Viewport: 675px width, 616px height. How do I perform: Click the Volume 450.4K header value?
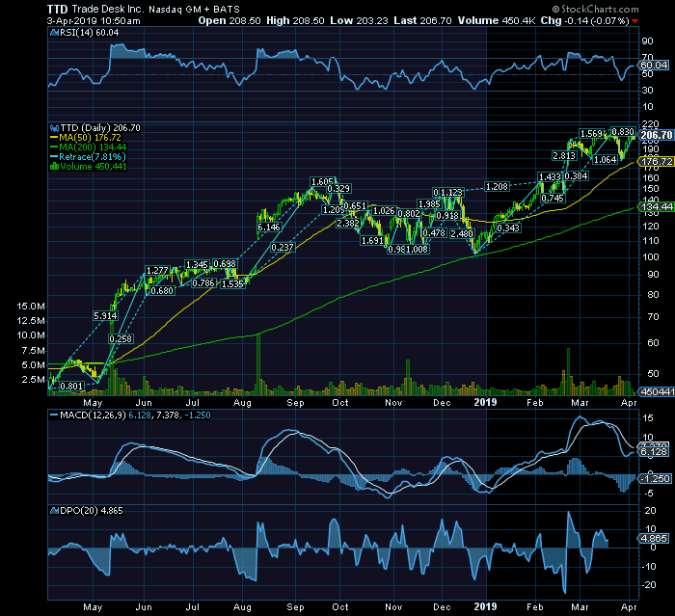tap(497, 20)
